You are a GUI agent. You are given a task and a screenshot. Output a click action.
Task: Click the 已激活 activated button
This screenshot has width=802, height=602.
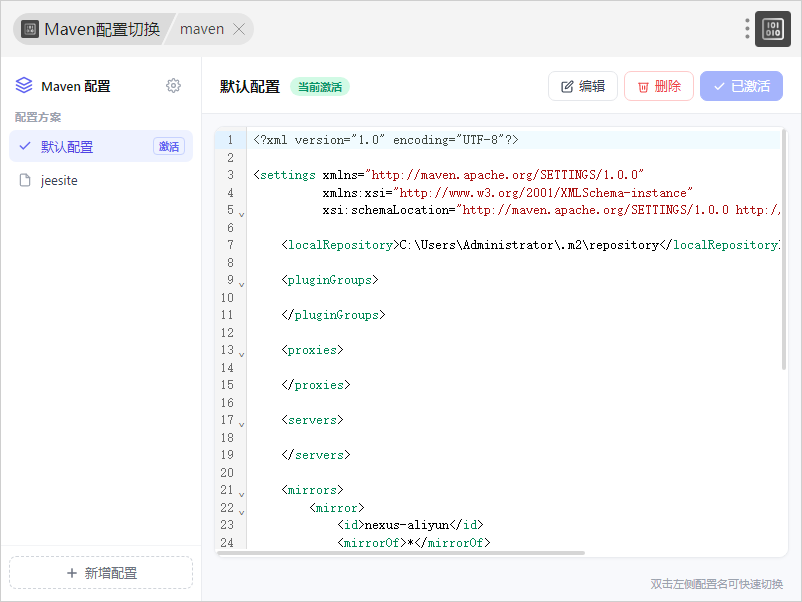click(x=741, y=86)
